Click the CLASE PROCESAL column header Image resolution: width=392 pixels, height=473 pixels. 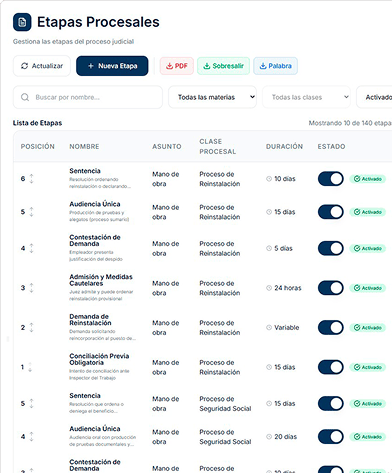pyautogui.click(x=218, y=146)
